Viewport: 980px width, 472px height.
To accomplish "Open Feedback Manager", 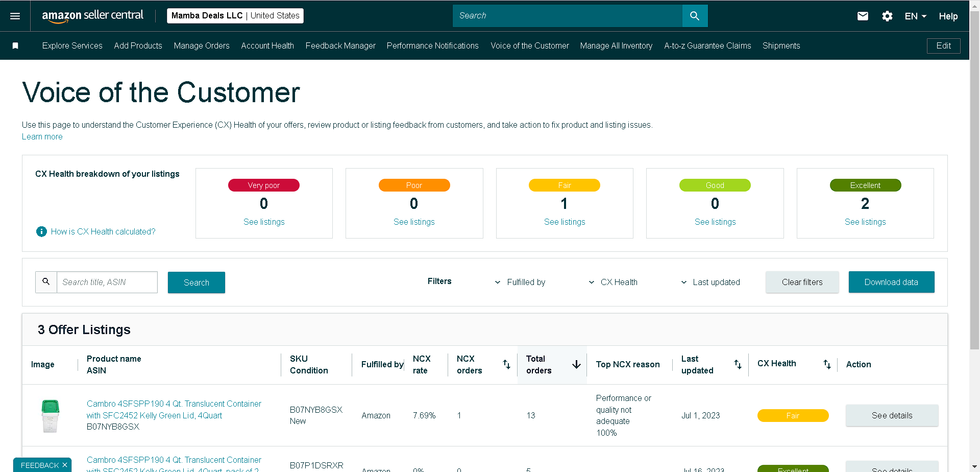I will pos(340,45).
